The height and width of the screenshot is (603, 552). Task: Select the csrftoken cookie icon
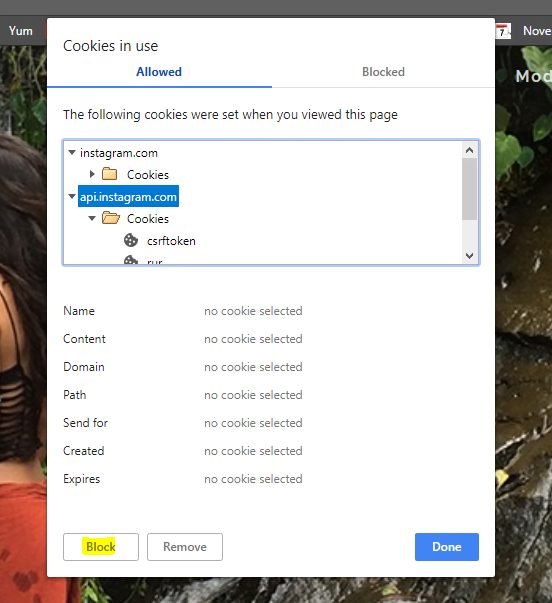point(131,240)
